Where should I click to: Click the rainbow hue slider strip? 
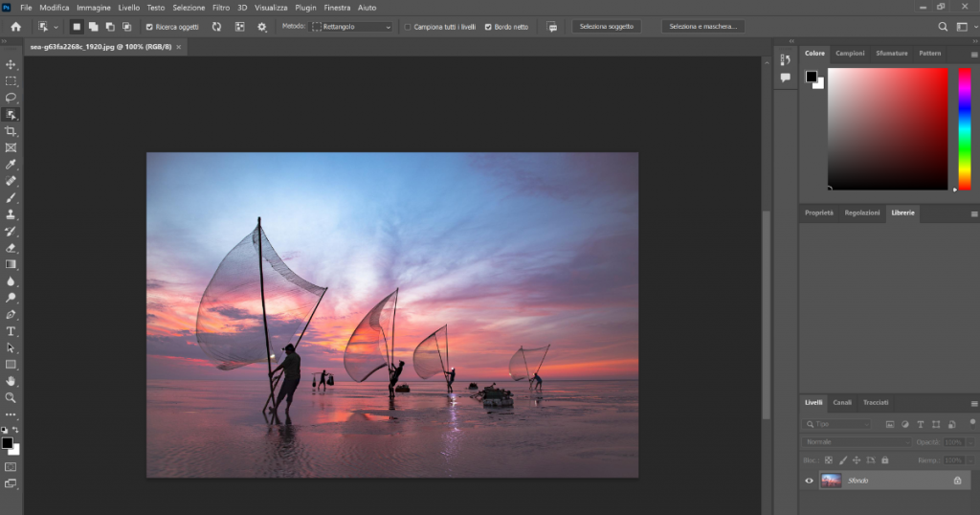click(x=965, y=128)
